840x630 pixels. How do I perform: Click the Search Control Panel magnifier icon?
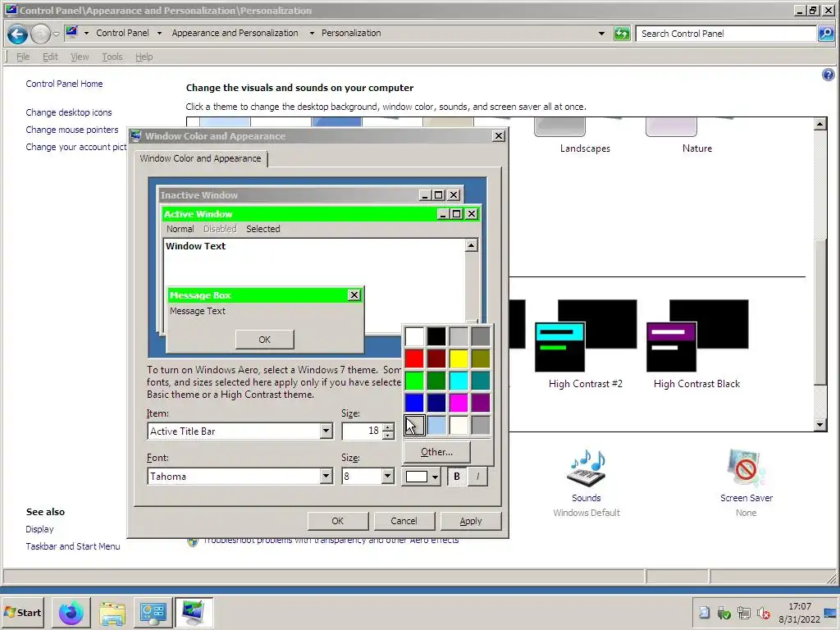825,34
